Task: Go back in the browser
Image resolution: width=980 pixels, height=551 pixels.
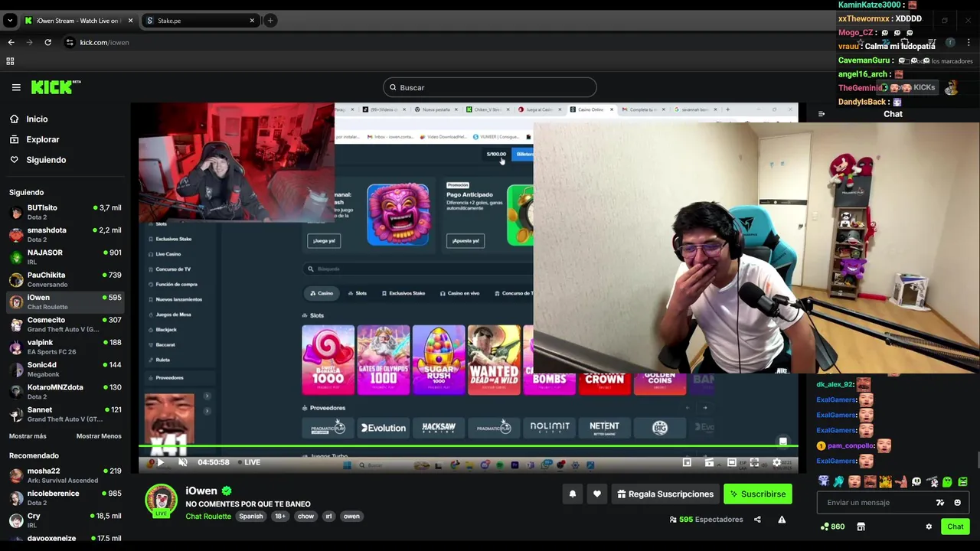Action: pos(11,43)
